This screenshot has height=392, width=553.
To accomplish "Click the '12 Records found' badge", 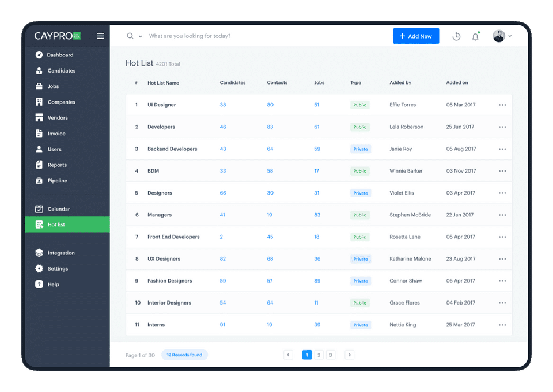I will [x=184, y=355].
